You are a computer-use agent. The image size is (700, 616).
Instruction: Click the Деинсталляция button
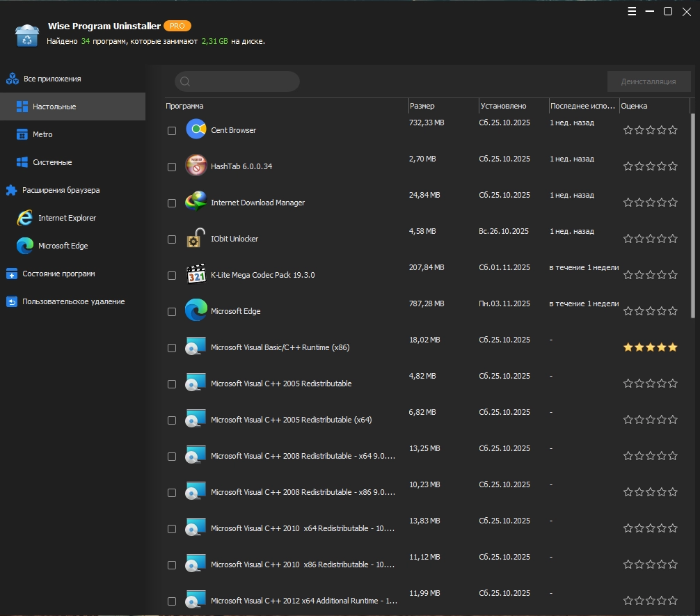[x=649, y=81]
